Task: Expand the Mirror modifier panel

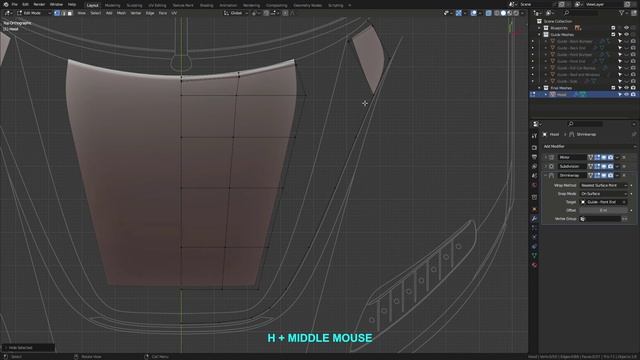Action: (x=546, y=157)
